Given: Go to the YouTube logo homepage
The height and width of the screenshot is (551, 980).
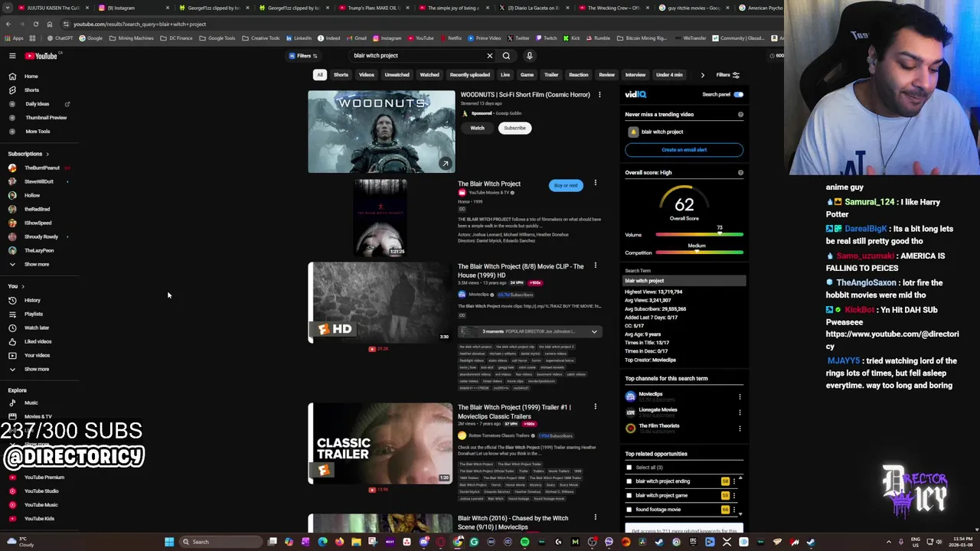Looking at the screenshot, I should click(x=41, y=56).
